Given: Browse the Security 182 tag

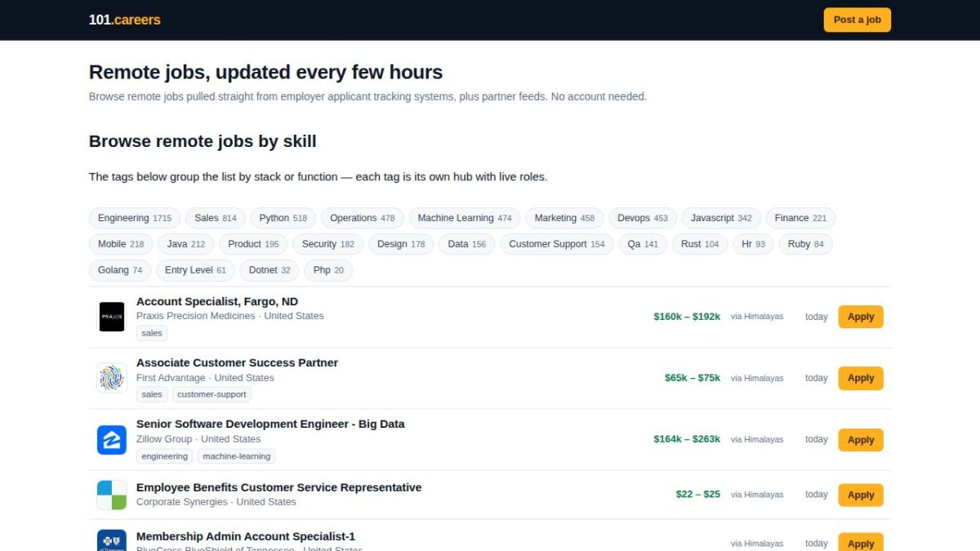Looking at the screenshot, I should [x=328, y=244].
